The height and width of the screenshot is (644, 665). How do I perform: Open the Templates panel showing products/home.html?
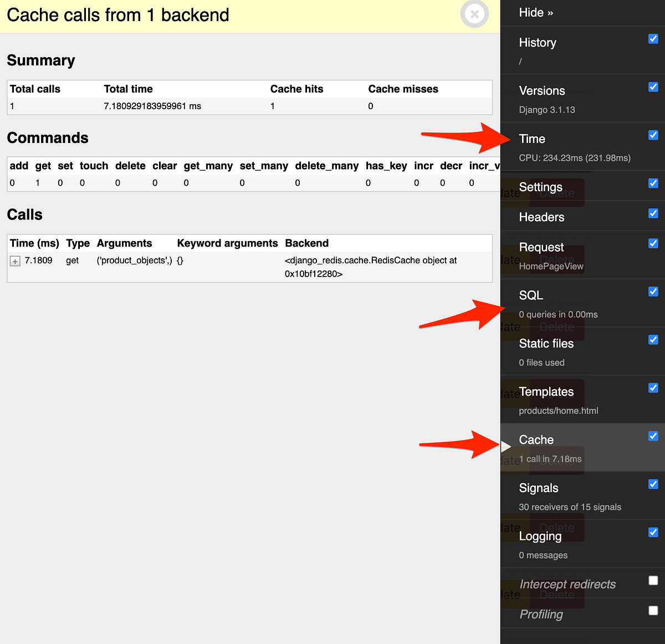click(548, 392)
